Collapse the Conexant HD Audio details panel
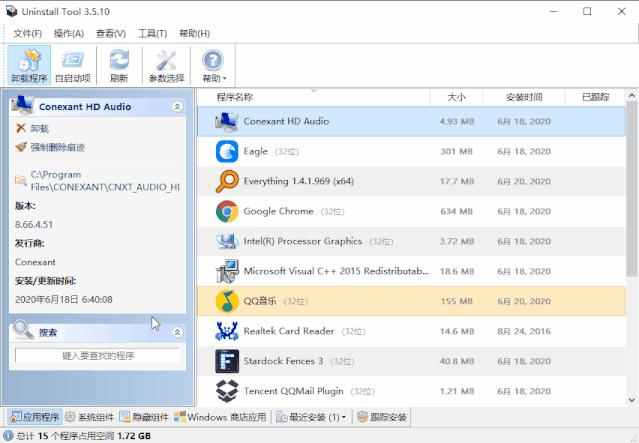Image resolution: width=639 pixels, height=443 pixels. [x=178, y=107]
